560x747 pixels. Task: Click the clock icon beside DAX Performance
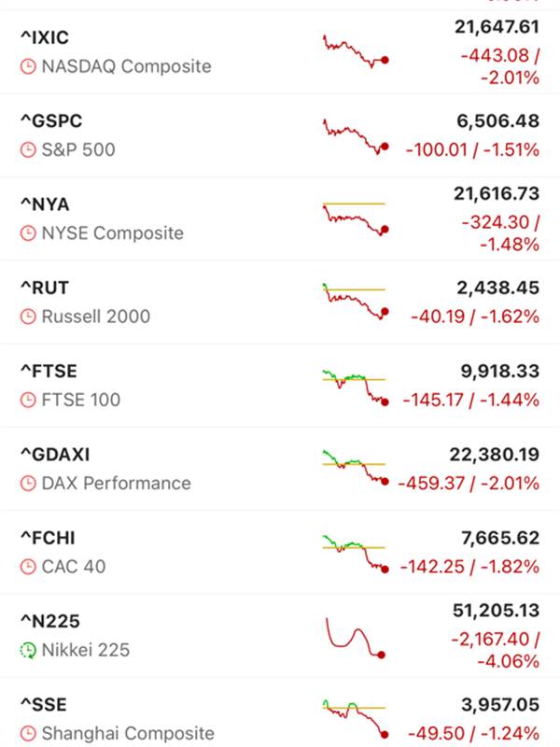pyautogui.click(x=28, y=484)
